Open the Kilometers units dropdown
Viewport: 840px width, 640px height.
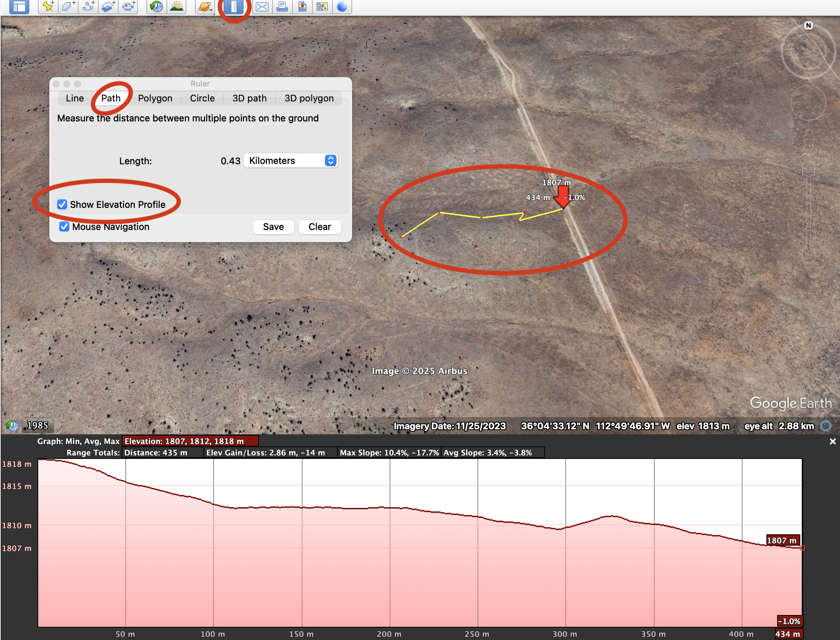coord(291,160)
